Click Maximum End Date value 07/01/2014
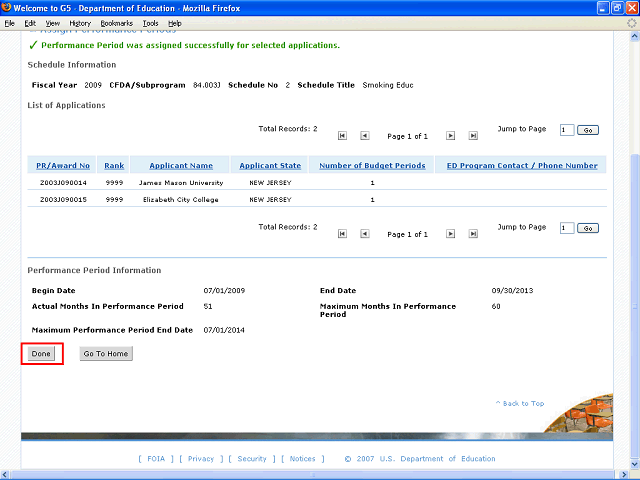The image size is (640, 480). (x=224, y=330)
